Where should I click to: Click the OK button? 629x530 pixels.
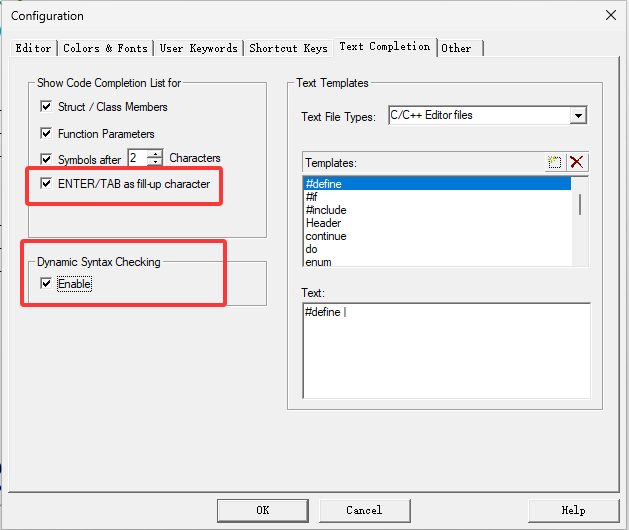(x=263, y=510)
